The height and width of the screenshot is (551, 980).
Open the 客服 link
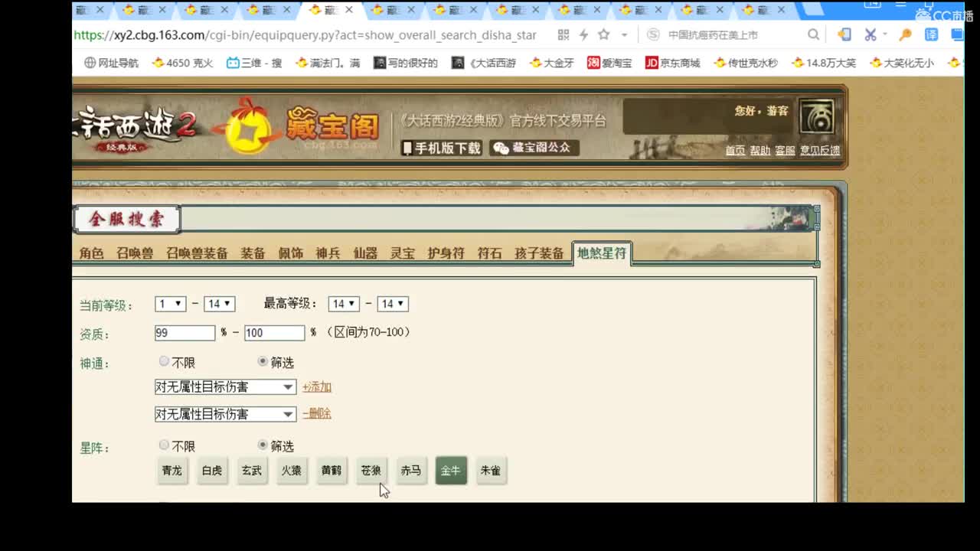tap(785, 151)
